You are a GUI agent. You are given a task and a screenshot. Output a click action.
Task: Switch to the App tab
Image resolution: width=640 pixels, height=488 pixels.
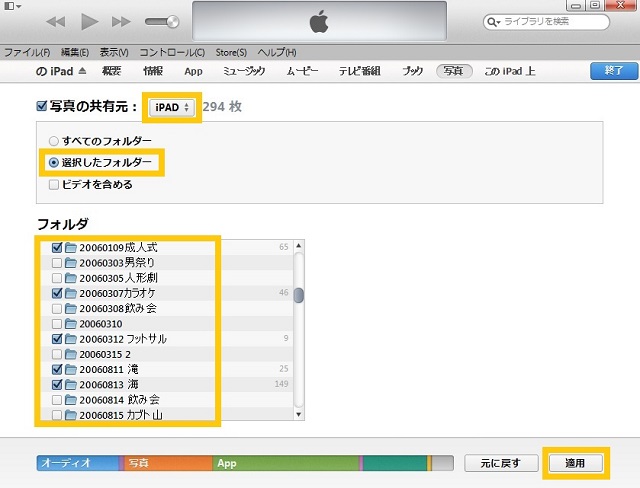click(x=193, y=71)
